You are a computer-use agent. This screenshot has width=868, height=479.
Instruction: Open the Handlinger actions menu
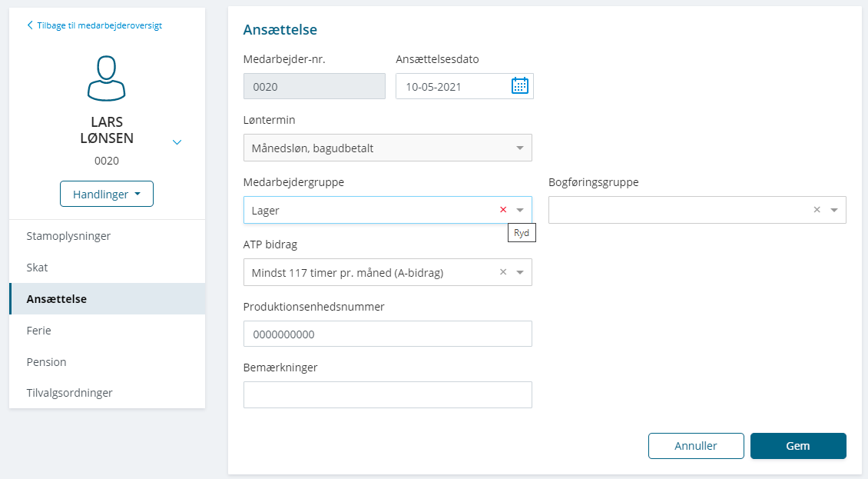pos(107,195)
